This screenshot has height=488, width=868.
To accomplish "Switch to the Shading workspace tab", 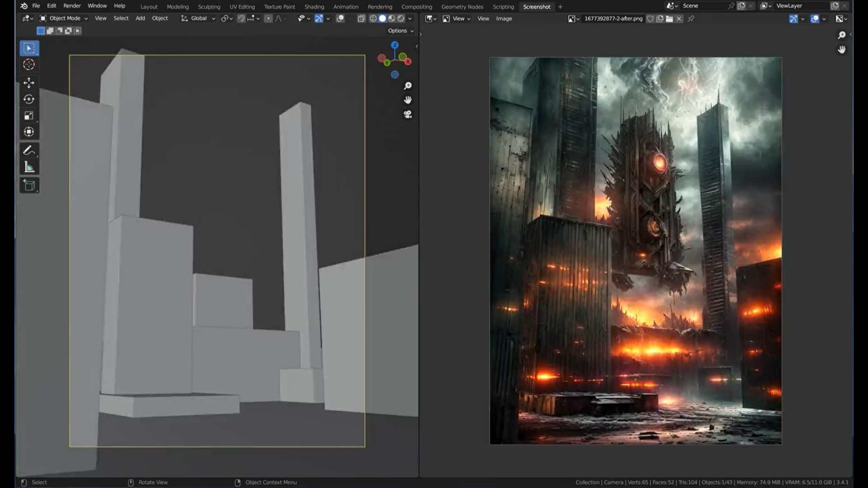I will click(x=314, y=7).
